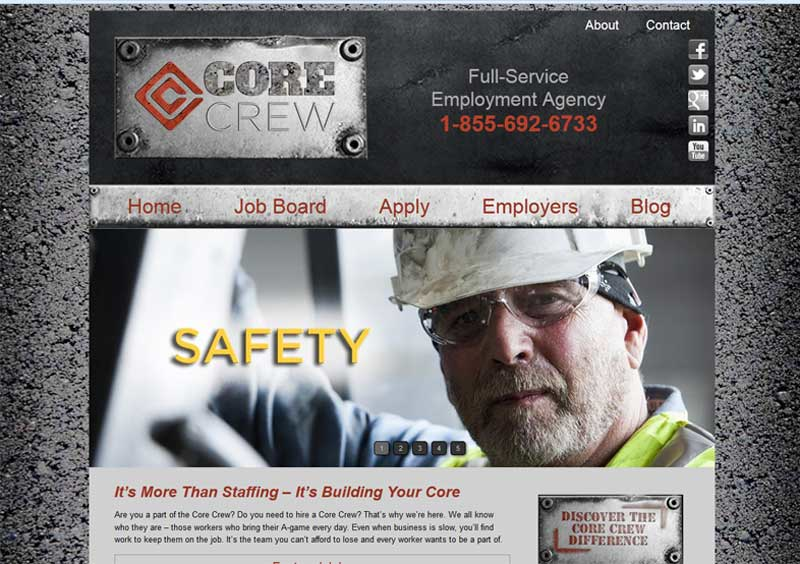Go to slide 1 of the banner

pos(382,448)
